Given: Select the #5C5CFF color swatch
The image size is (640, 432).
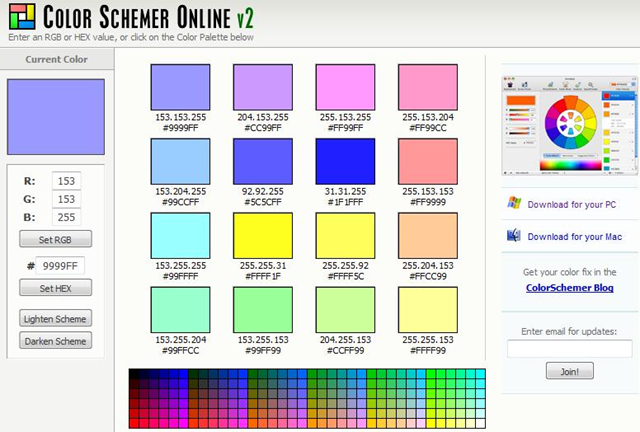Looking at the screenshot, I should click(x=263, y=161).
